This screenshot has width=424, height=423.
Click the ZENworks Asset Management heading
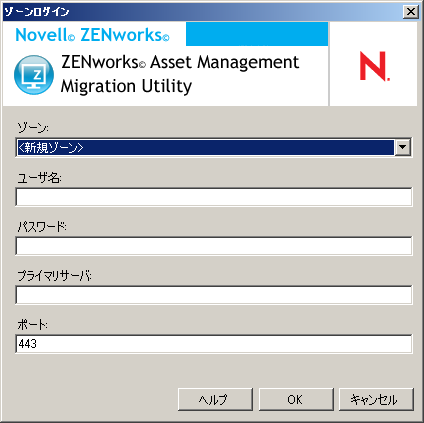(180, 62)
